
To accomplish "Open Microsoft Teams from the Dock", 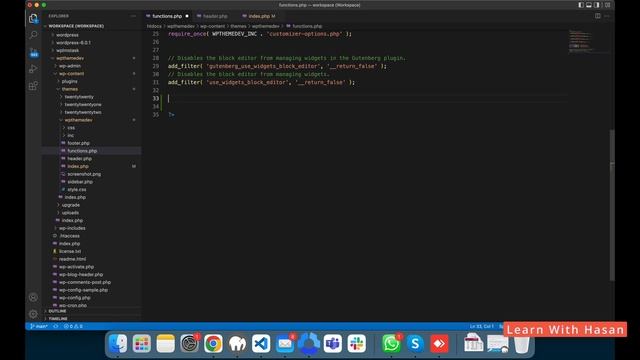I will [x=333, y=344].
